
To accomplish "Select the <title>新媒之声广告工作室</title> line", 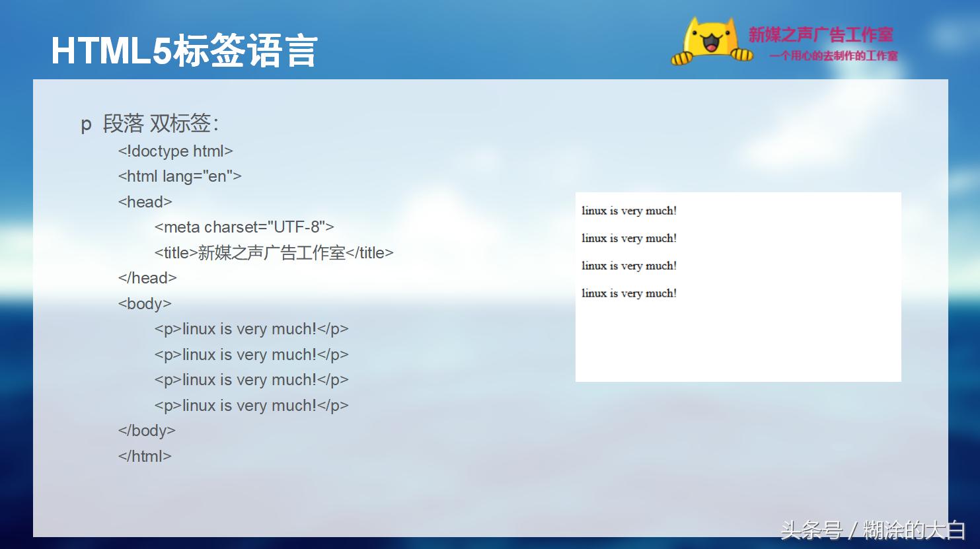I will point(274,252).
